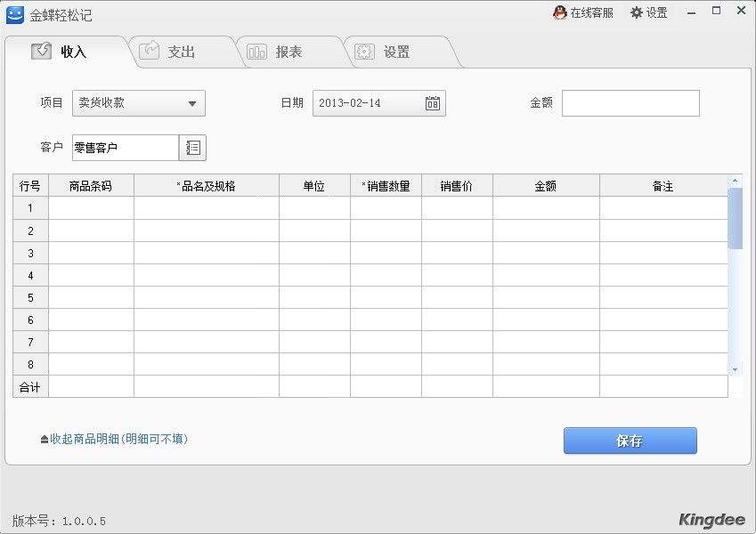Open the gear settings (设置) in title bar
The width and height of the screenshot is (756, 534).
click(648, 12)
